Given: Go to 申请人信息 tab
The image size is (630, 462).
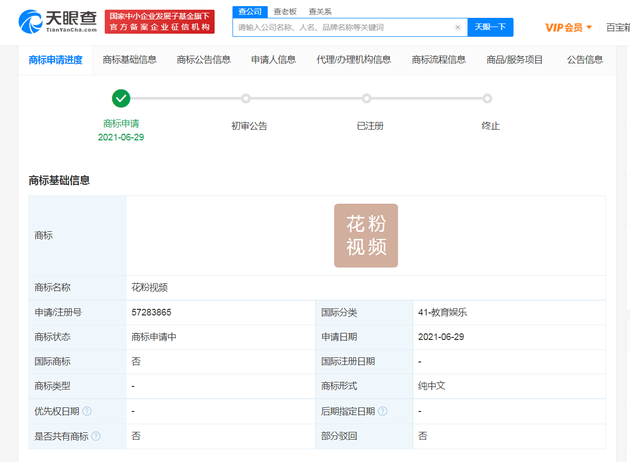Looking at the screenshot, I should [x=273, y=60].
